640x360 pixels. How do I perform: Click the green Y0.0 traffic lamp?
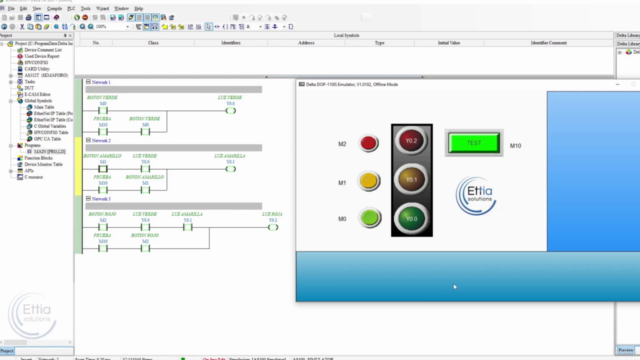(411, 219)
